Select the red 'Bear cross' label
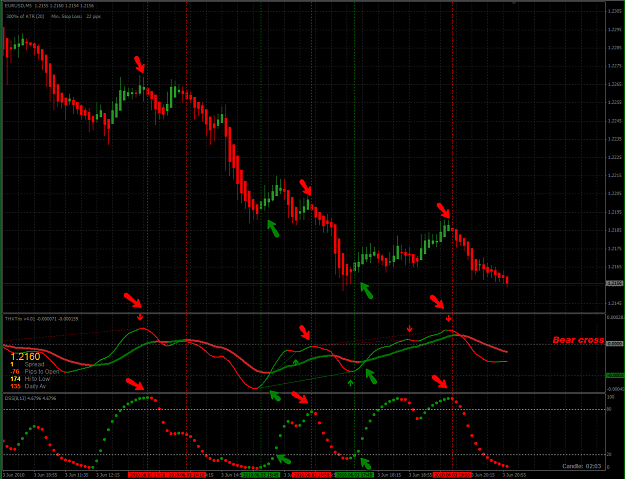625x479 pixels. pos(578,340)
